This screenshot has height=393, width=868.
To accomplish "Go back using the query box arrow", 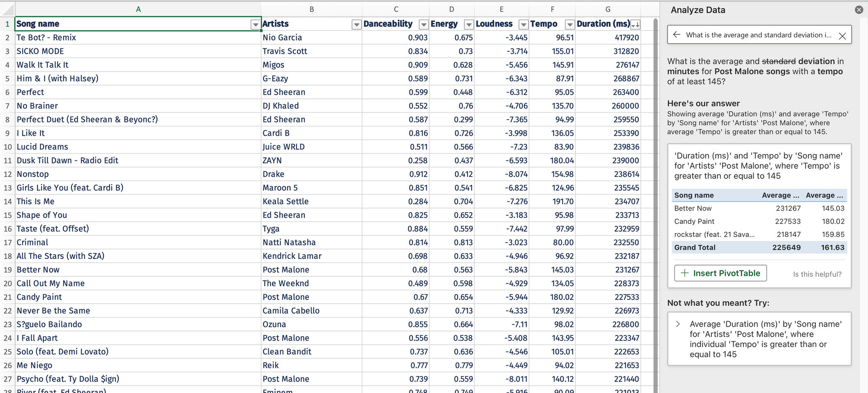I will pyautogui.click(x=677, y=35).
